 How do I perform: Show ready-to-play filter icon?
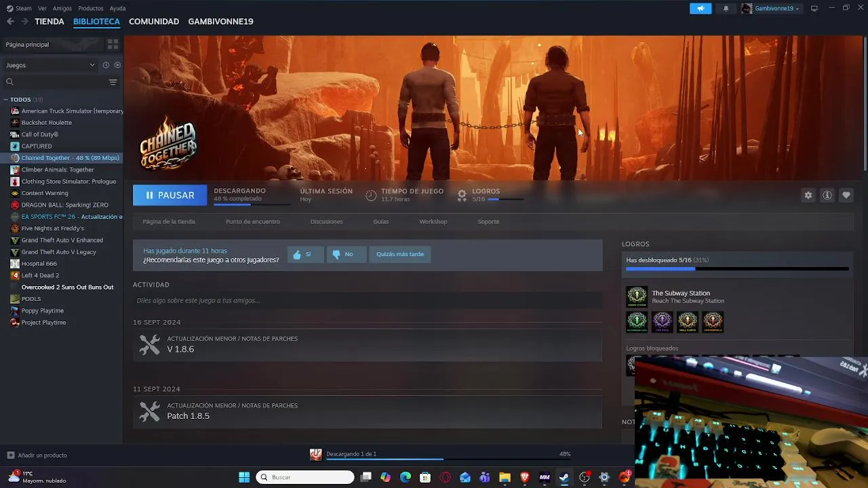tap(117, 65)
